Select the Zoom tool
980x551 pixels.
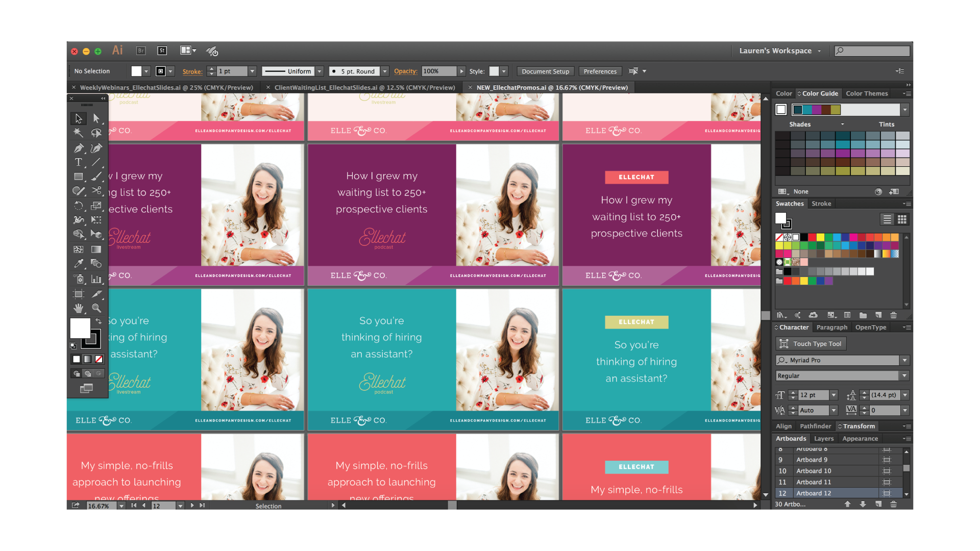[x=96, y=308]
